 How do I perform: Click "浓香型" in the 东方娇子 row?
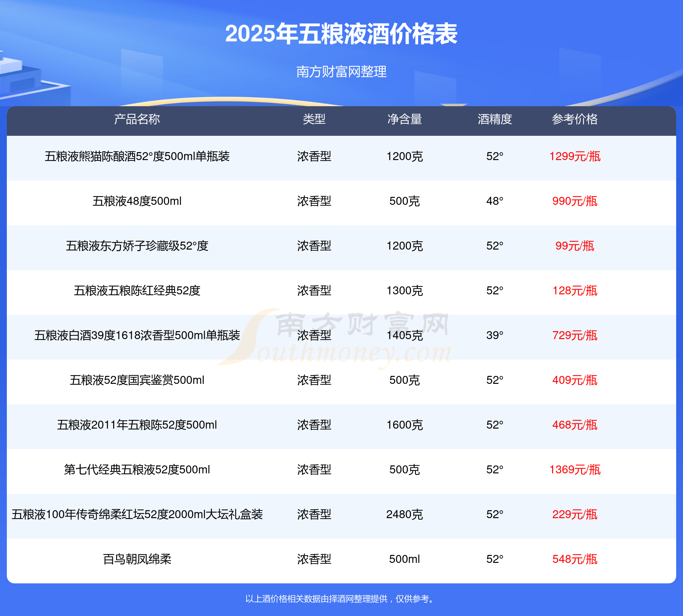pyautogui.click(x=314, y=246)
